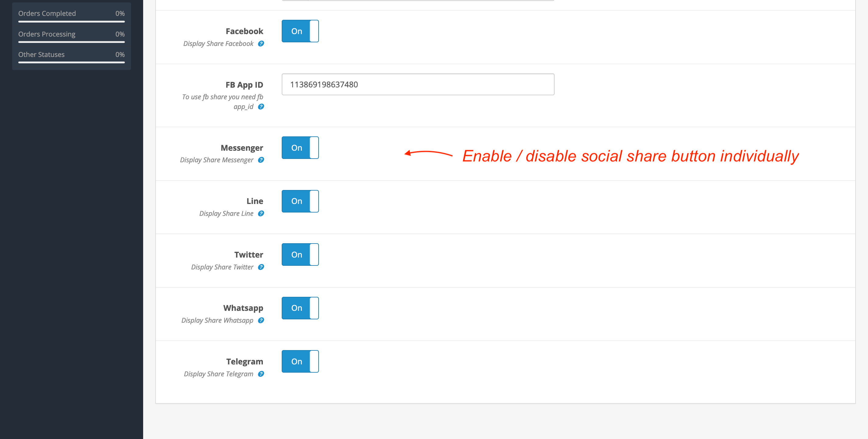Click the Line setting label
The width and height of the screenshot is (868, 439).
(255, 201)
